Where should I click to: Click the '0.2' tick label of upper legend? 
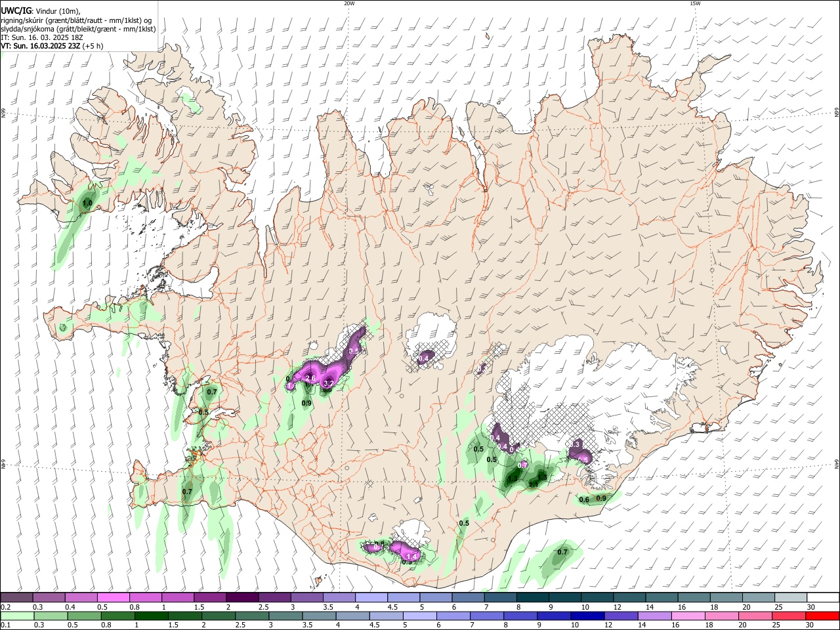5,607
